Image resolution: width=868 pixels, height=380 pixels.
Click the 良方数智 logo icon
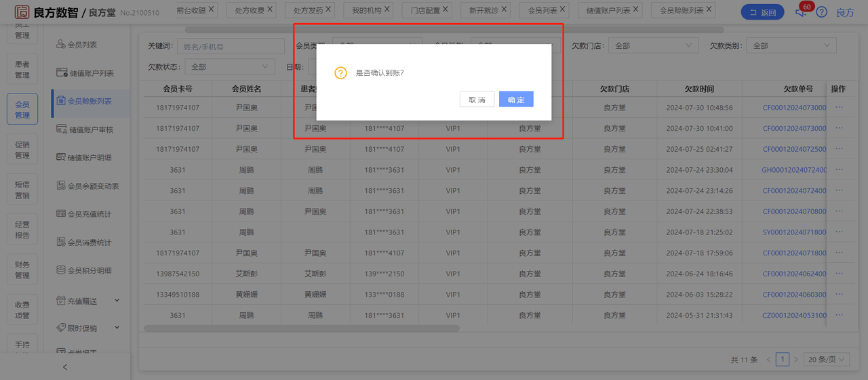click(x=22, y=12)
